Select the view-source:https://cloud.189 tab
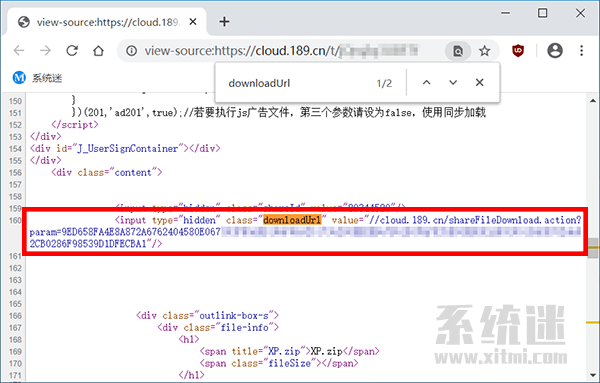Image resolution: width=600 pixels, height=383 pixels. click(107, 22)
